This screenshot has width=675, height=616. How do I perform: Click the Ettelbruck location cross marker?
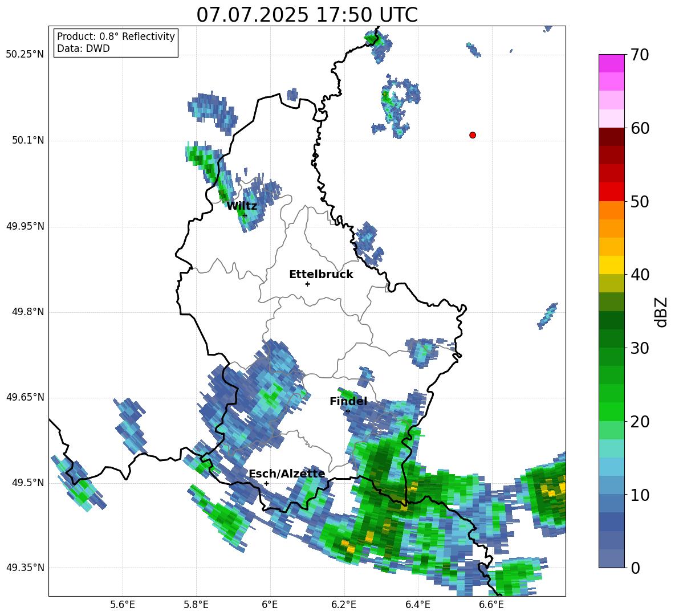[307, 284]
